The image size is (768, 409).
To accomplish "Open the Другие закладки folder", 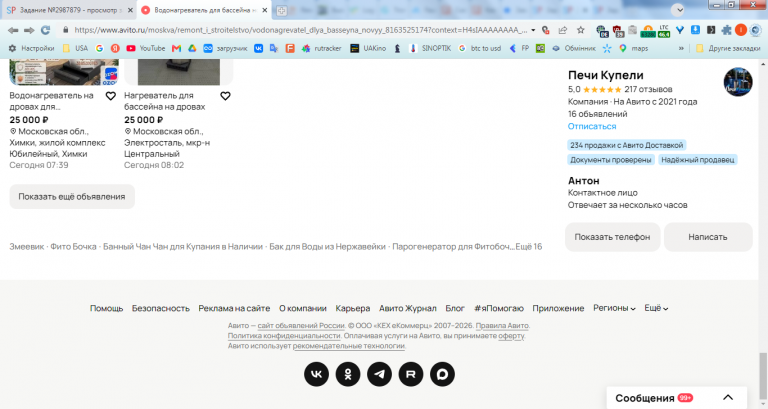I will pos(728,48).
